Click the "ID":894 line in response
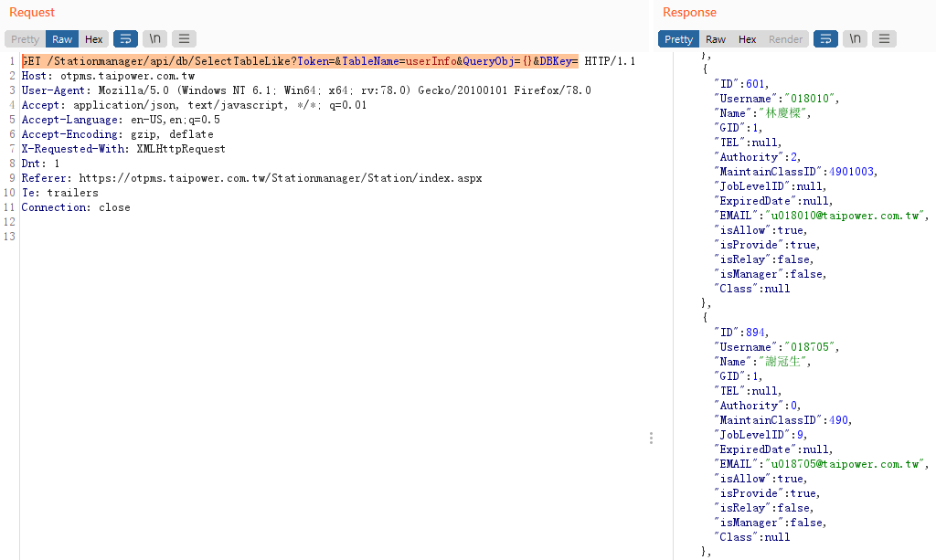936x560 pixels. click(742, 333)
